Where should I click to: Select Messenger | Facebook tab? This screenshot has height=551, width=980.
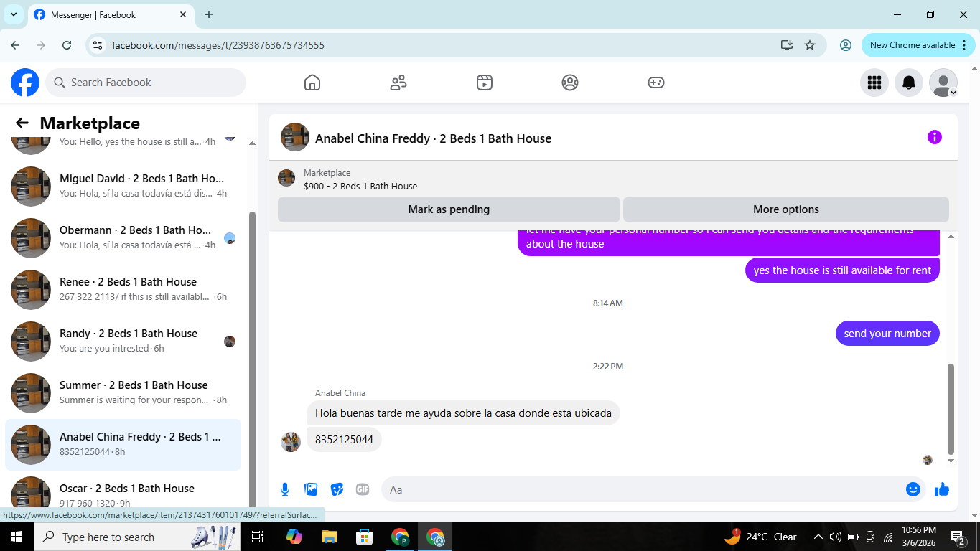109,14
